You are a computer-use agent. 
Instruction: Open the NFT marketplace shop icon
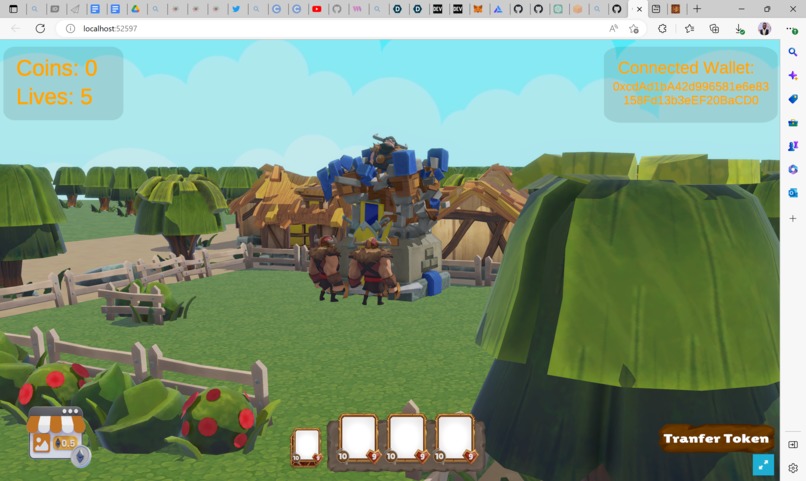tap(58, 435)
